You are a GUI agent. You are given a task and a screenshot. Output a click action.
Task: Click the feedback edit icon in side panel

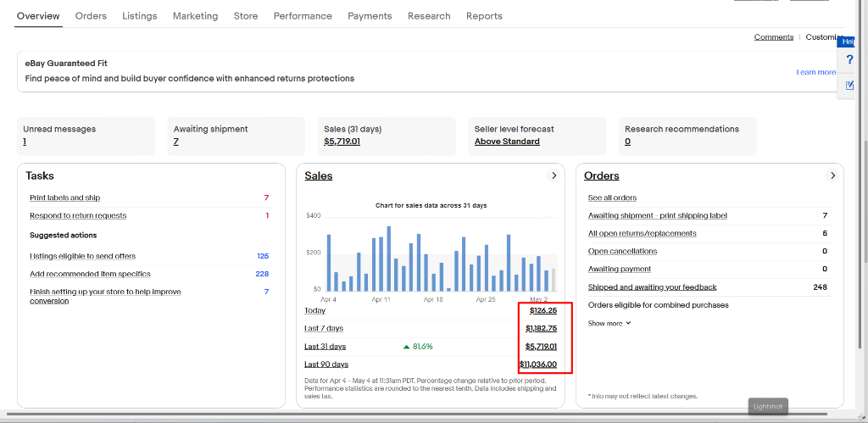(x=849, y=86)
